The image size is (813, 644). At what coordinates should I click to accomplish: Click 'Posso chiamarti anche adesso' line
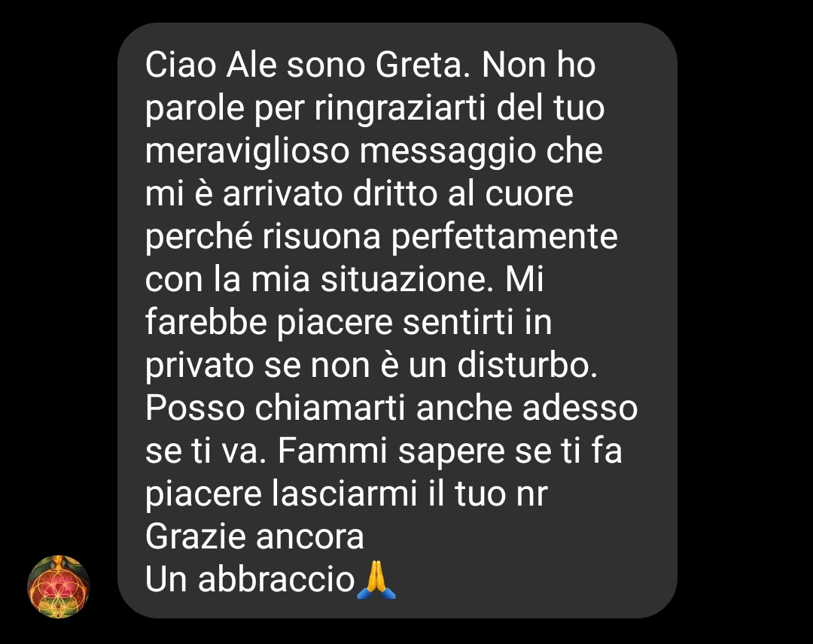point(391,409)
